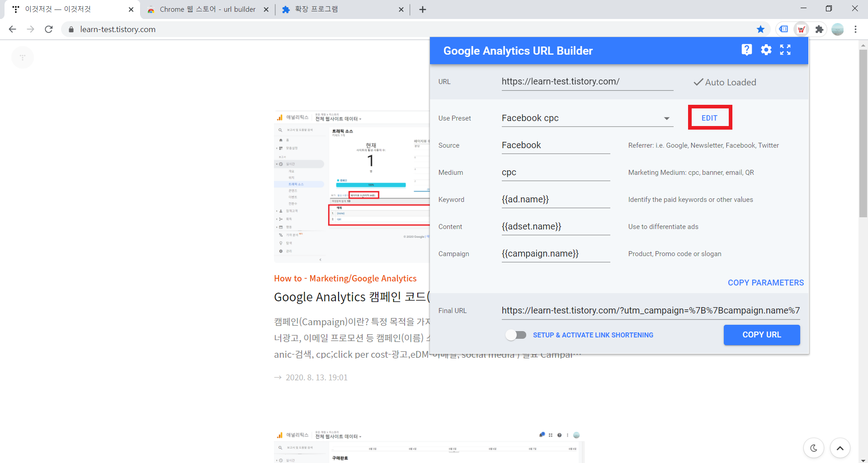
Task: Click the bookmark star in address bar
Action: [760, 29]
